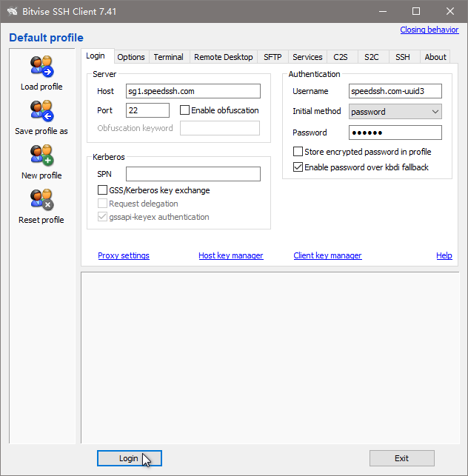Open the Terminal tab

point(169,57)
